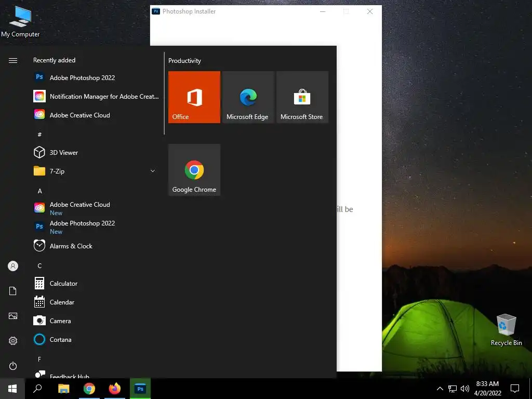The width and height of the screenshot is (532, 399).
Task: Click Photoshop Installer title bar icon
Action: pos(156,11)
